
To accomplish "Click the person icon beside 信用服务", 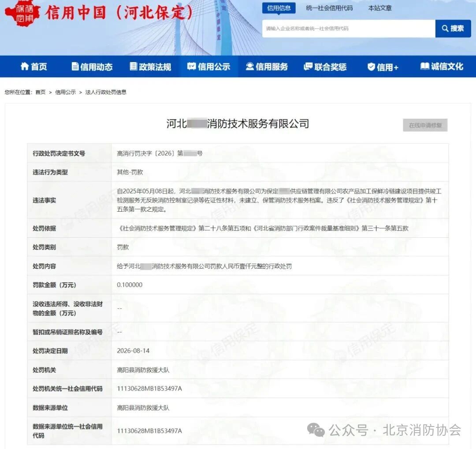I will [250, 66].
